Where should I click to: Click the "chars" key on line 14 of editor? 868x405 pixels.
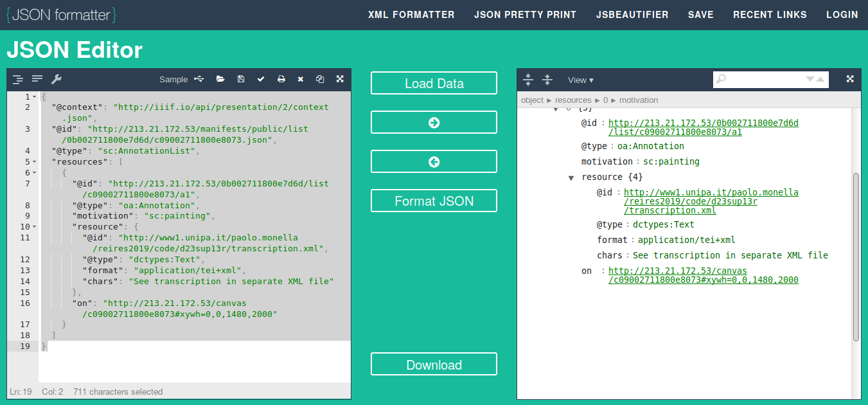(100, 281)
